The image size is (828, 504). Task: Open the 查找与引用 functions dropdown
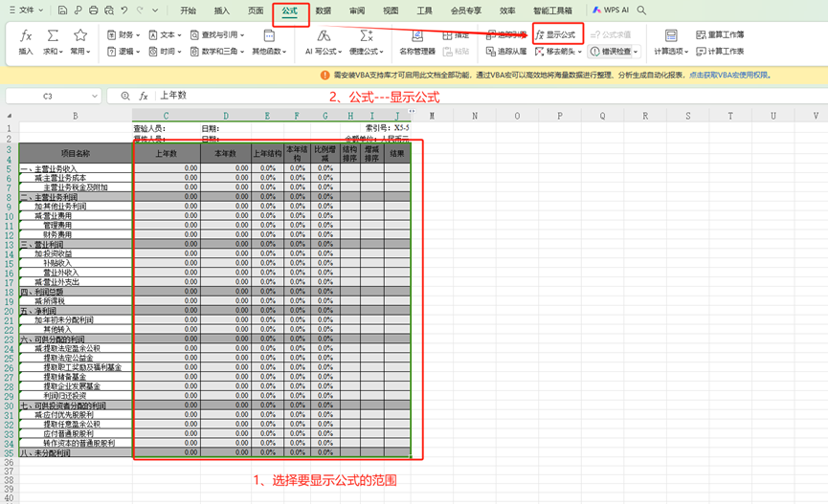217,34
